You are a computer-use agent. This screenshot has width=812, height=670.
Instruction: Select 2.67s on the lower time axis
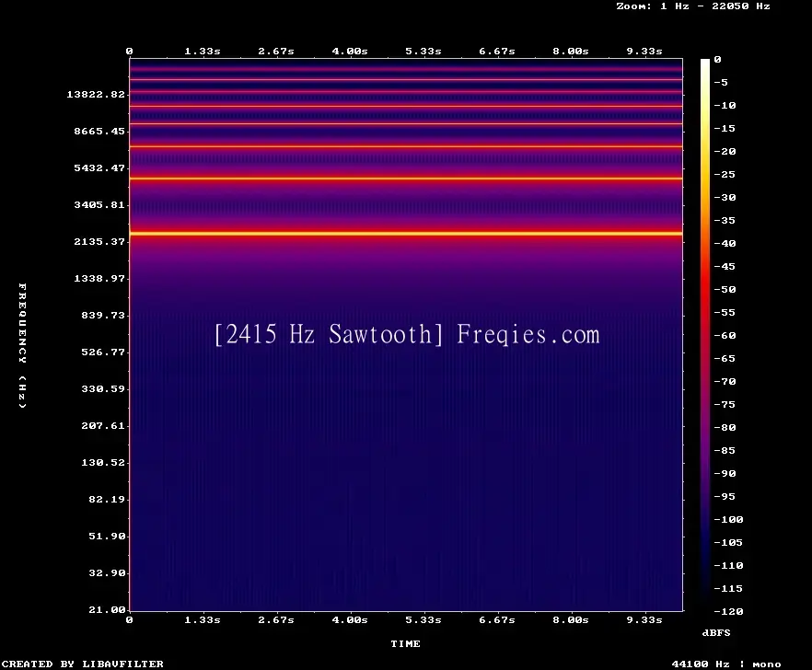276,619
